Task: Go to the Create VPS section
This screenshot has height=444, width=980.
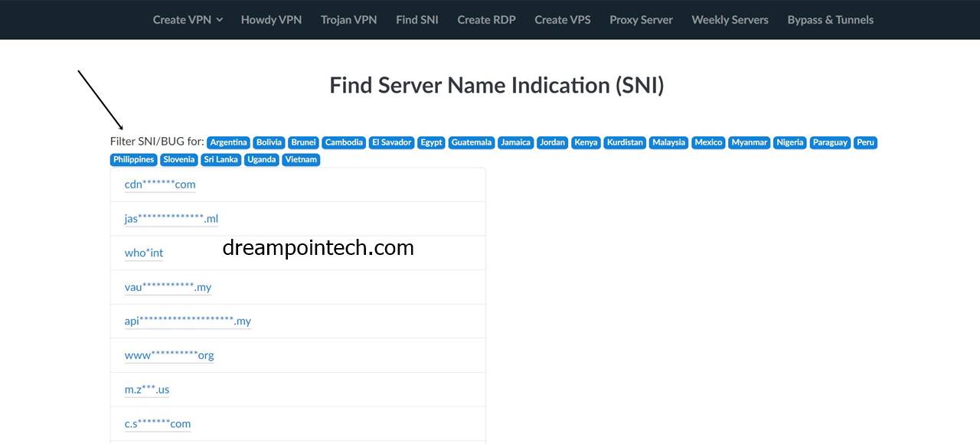Action: click(x=562, y=20)
